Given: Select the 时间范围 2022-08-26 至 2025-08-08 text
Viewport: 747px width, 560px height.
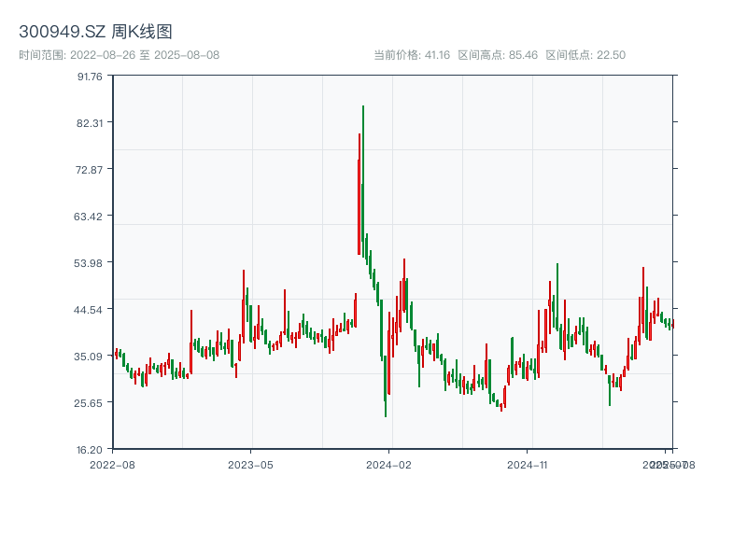Looking at the screenshot, I should 120,55.
